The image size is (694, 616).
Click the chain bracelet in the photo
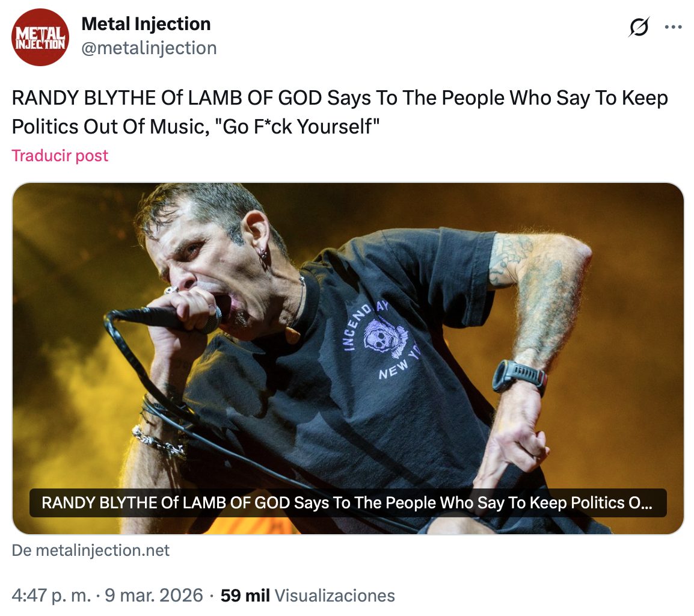click(158, 442)
